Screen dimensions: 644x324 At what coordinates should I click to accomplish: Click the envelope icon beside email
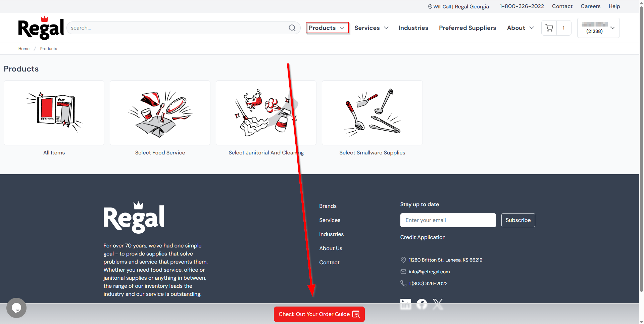click(x=403, y=272)
